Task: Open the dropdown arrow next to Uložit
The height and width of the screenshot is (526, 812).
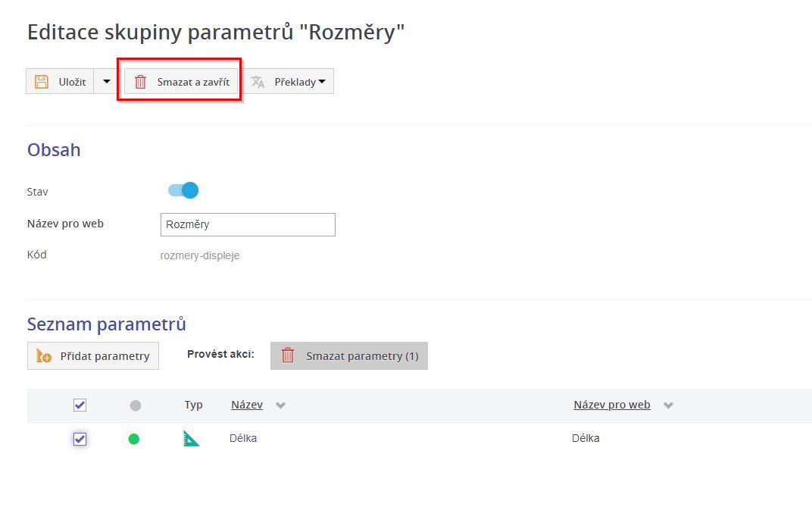Action: coord(106,82)
